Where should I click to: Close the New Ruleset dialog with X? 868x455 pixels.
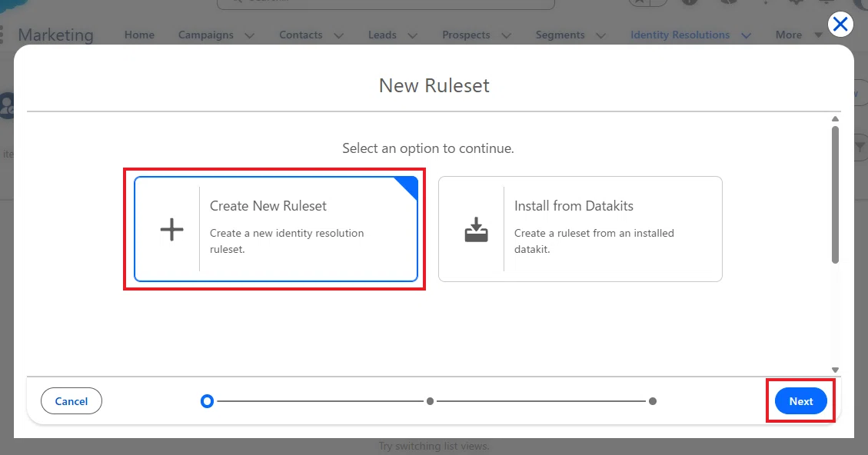[x=840, y=25]
